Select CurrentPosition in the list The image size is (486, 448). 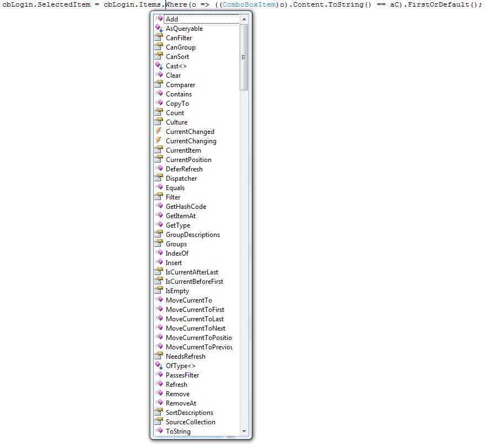(188, 160)
